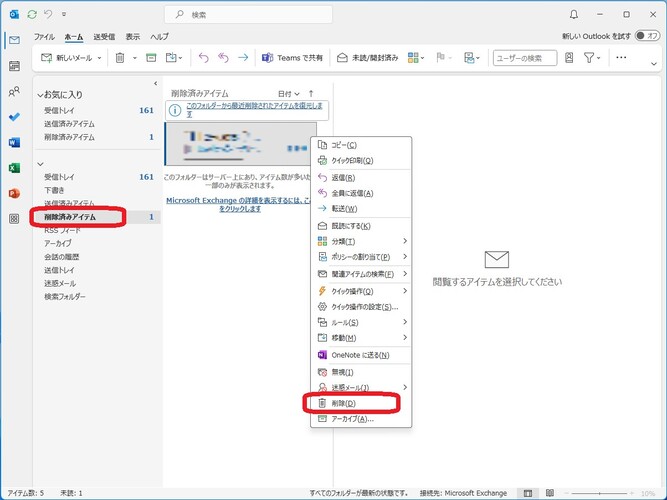Switch to reading view in status bar

pyautogui.click(x=550, y=493)
